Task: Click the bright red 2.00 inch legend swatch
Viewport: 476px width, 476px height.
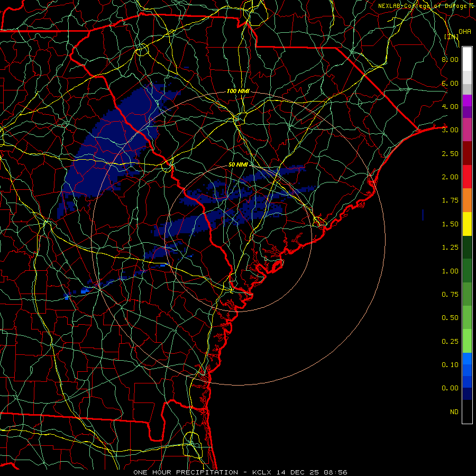Action: [x=467, y=177]
